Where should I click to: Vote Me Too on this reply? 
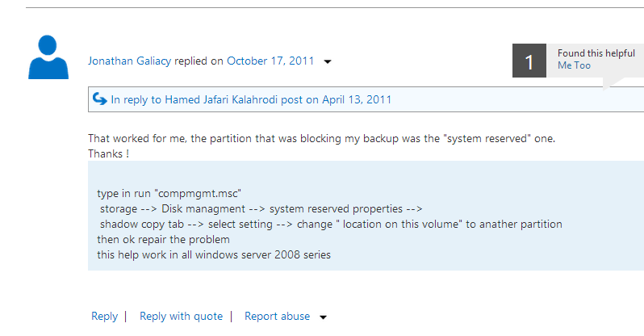[x=574, y=65]
